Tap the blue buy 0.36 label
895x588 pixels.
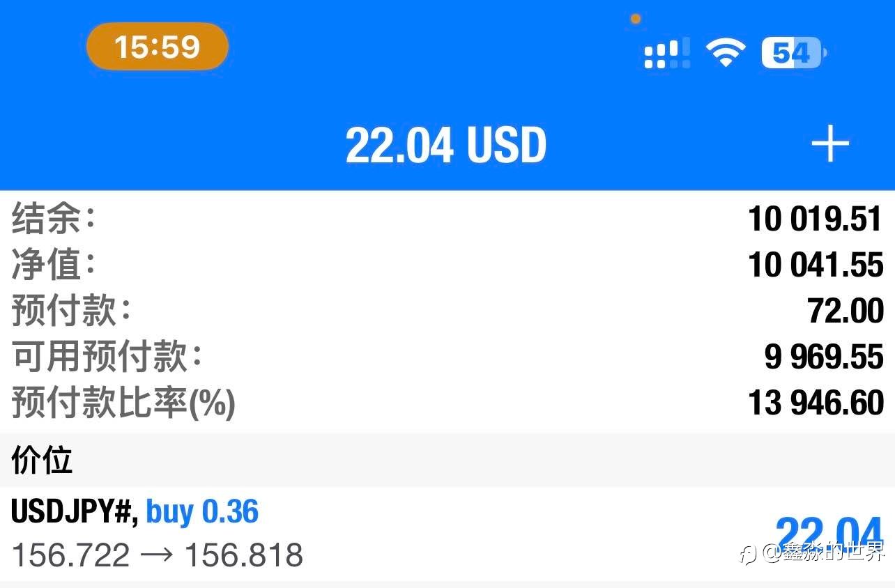pos(202,512)
